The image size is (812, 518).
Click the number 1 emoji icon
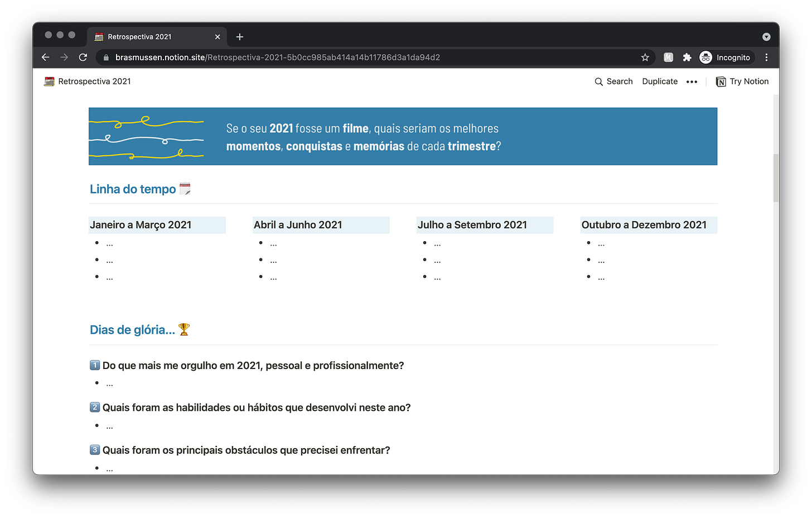[95, 365]
